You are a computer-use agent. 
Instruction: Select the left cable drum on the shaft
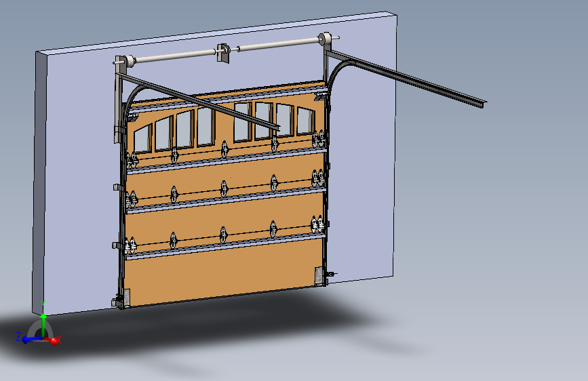129,61
